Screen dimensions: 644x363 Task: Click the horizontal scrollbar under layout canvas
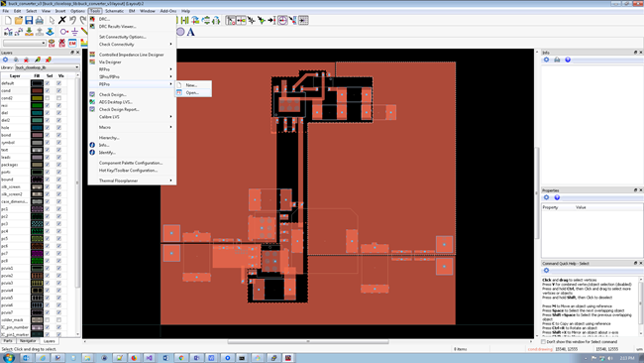[308, 341]
